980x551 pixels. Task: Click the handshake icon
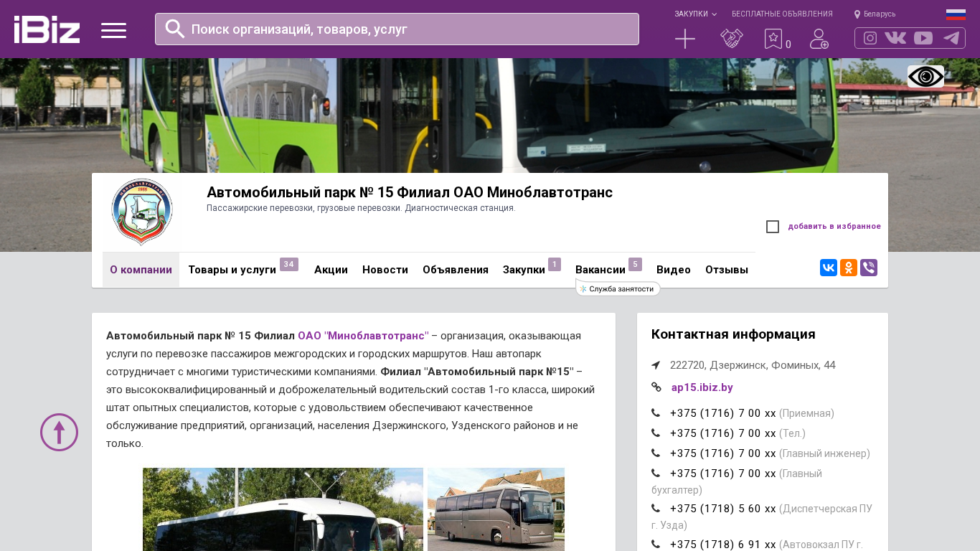(732, 39)
